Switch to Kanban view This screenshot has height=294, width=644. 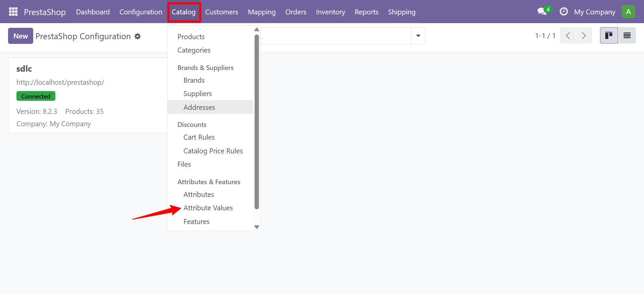point(608,35)
